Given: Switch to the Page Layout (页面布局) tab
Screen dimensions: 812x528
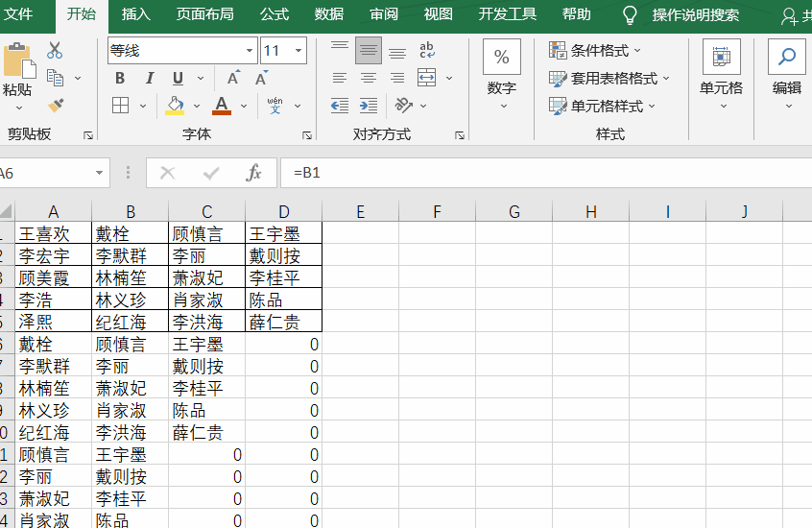Looking at the screenshot, I should (205, 14).
